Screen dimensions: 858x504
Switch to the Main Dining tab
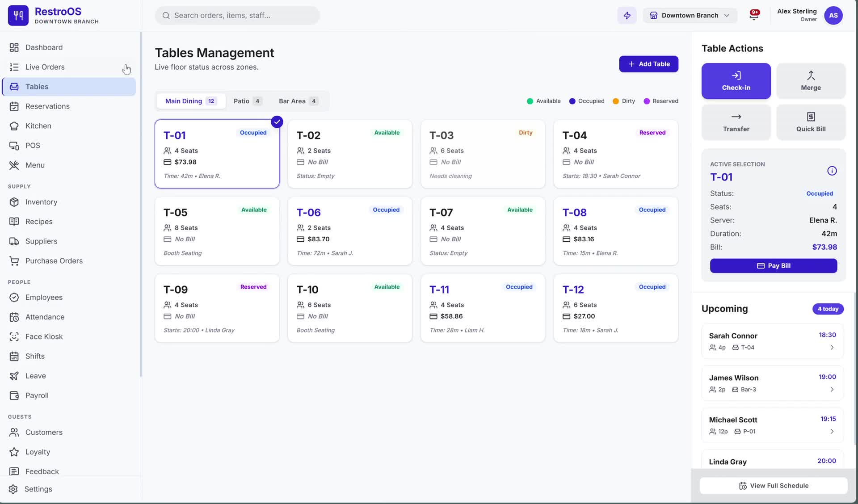(191, 101)
